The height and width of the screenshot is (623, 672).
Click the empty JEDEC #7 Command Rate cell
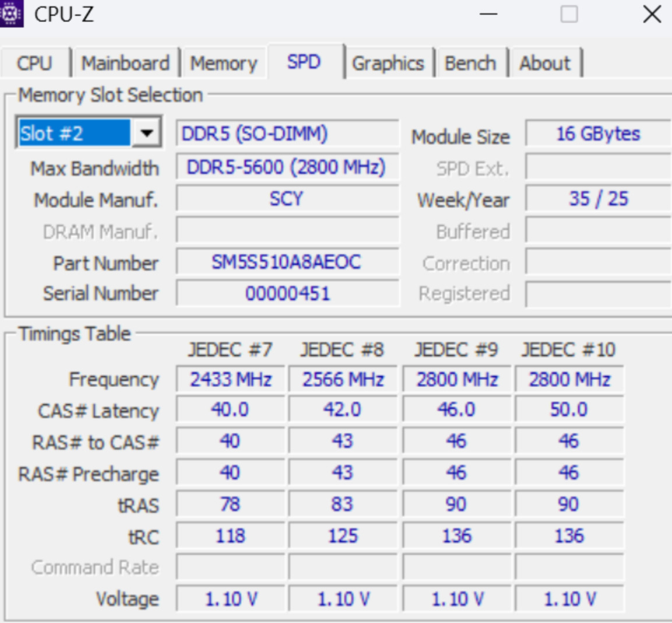pyautogui.click(x=231, y=567)
